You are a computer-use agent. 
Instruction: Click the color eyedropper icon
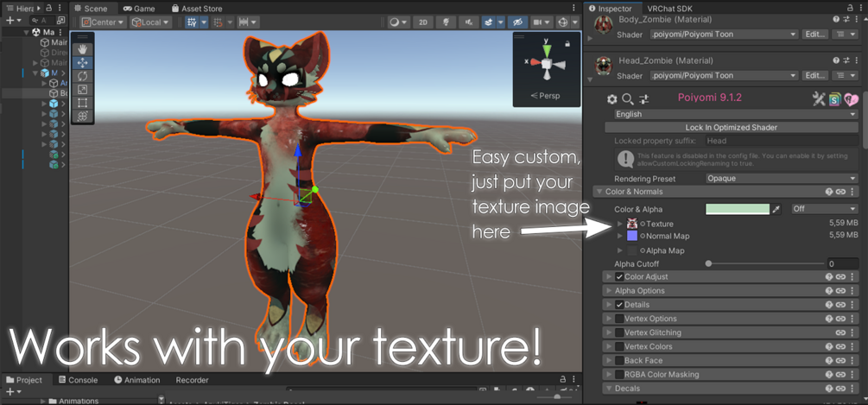[777, 209]
